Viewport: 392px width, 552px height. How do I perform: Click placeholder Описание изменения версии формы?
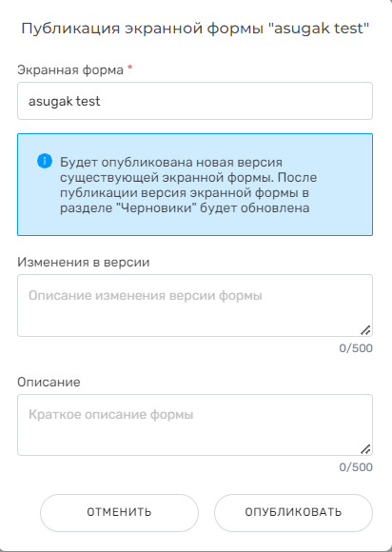pos(146,295)
